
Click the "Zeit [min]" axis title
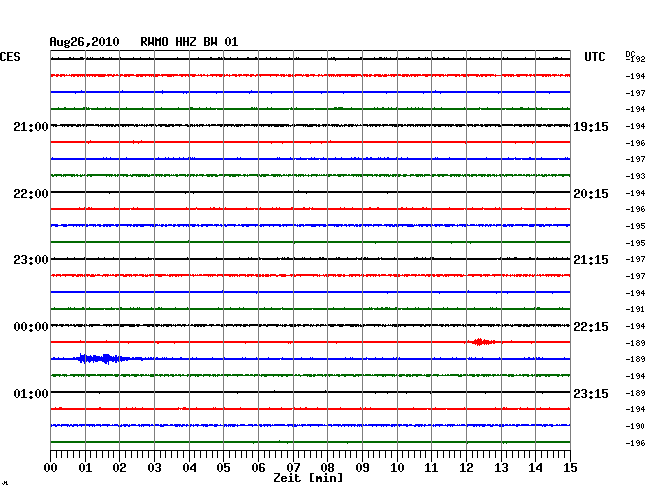(308, 478)
